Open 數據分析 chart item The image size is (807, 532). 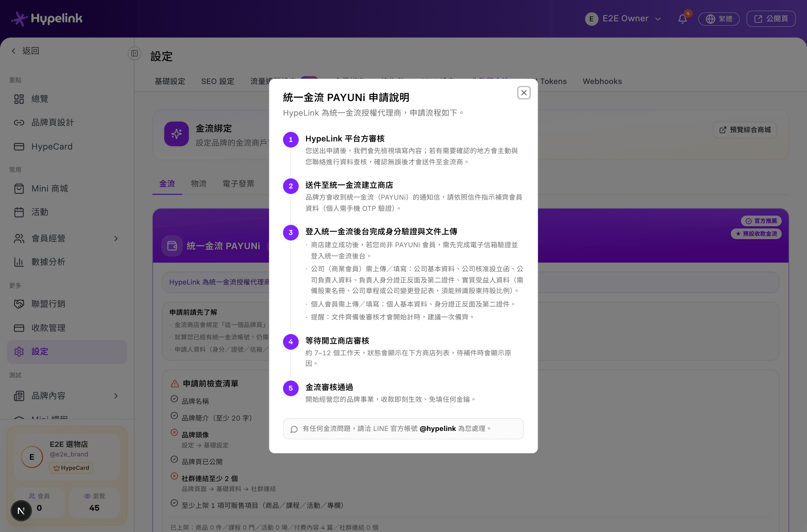tap(67, 262)
